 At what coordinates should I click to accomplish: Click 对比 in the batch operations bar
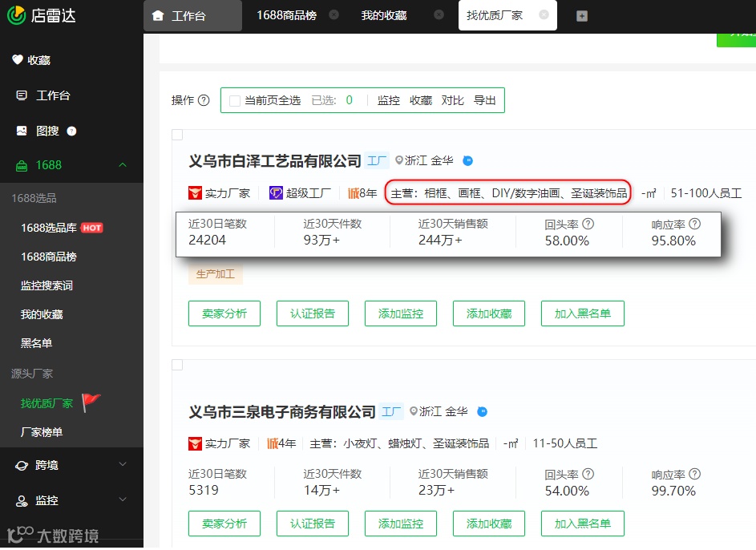(x=452, y=100)
